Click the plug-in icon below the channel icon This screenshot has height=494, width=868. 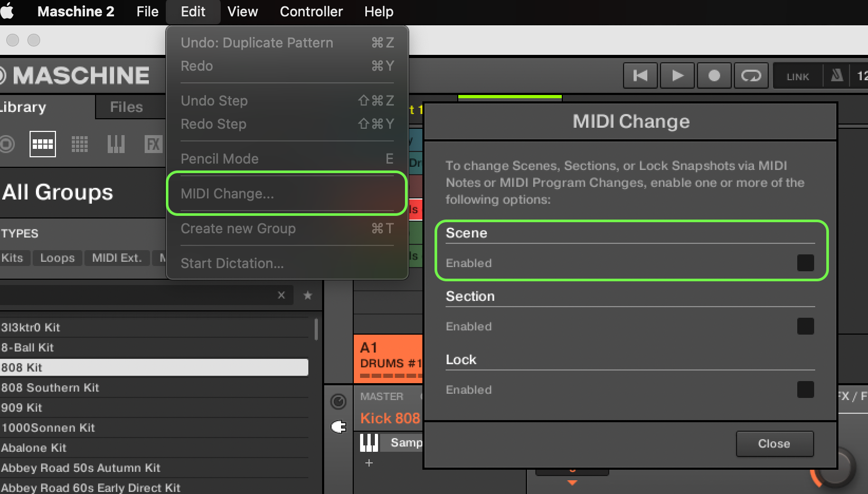(338, 426)
